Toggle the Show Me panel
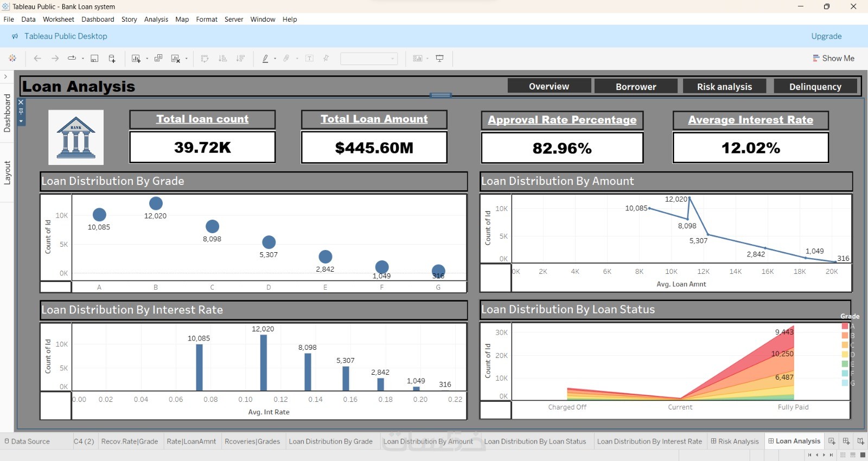868x461 pixels. (x=833, y=59)
